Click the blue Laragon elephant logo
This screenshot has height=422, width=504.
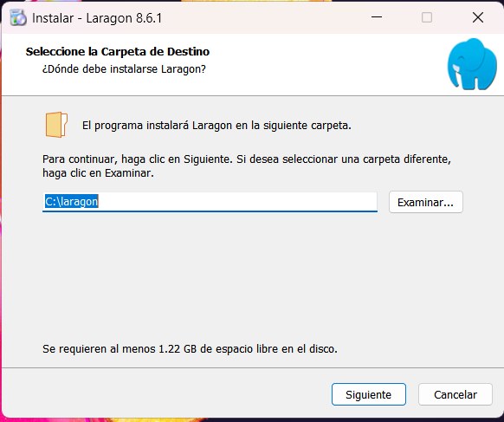click(472, 63)
